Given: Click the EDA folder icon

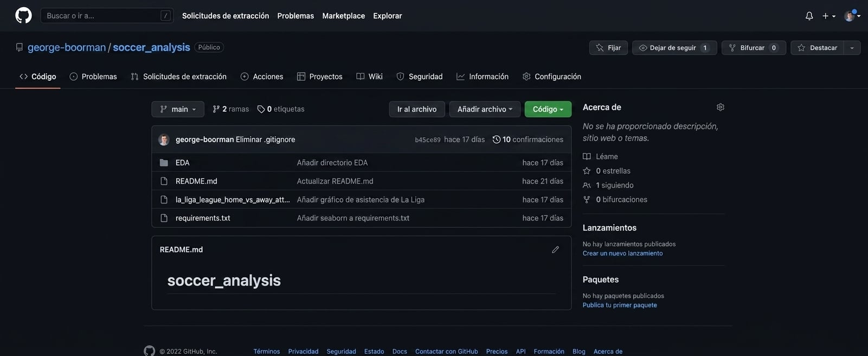Looking at the screenshot, I should (164, 163).
